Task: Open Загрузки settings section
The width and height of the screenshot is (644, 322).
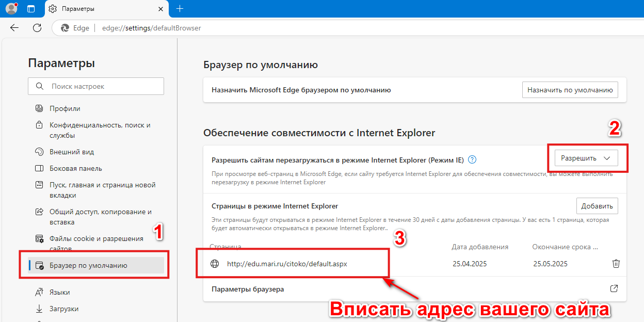Action: click(64, 309)
